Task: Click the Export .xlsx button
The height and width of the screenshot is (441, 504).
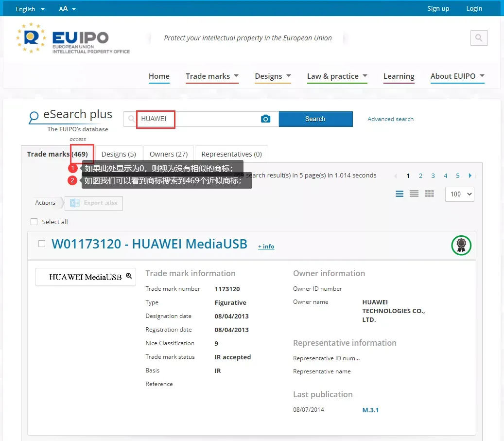Action: pos(94,203)
